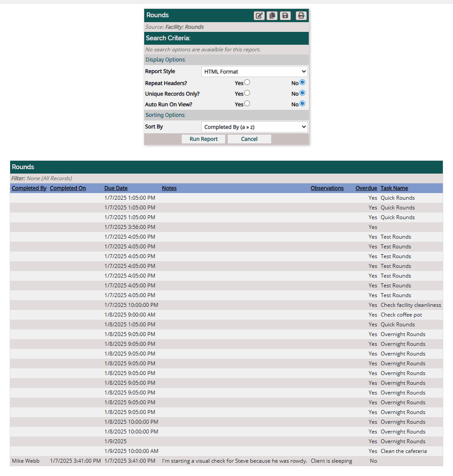This screenshot has height=476, width=453.
Task: Open the Sort By dropdown
Action: pyautogui.click(x=254, y=127)
